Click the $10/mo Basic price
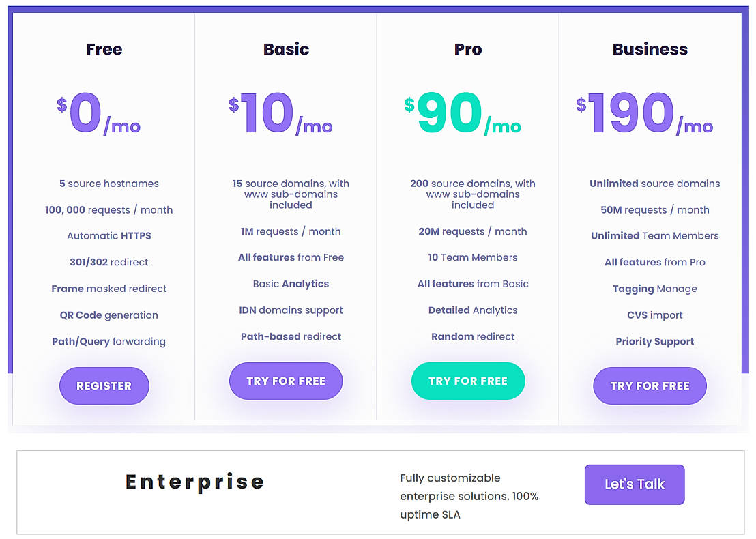Image resolution: width=756 pixels, height=539 pixels. coord(280,114)
